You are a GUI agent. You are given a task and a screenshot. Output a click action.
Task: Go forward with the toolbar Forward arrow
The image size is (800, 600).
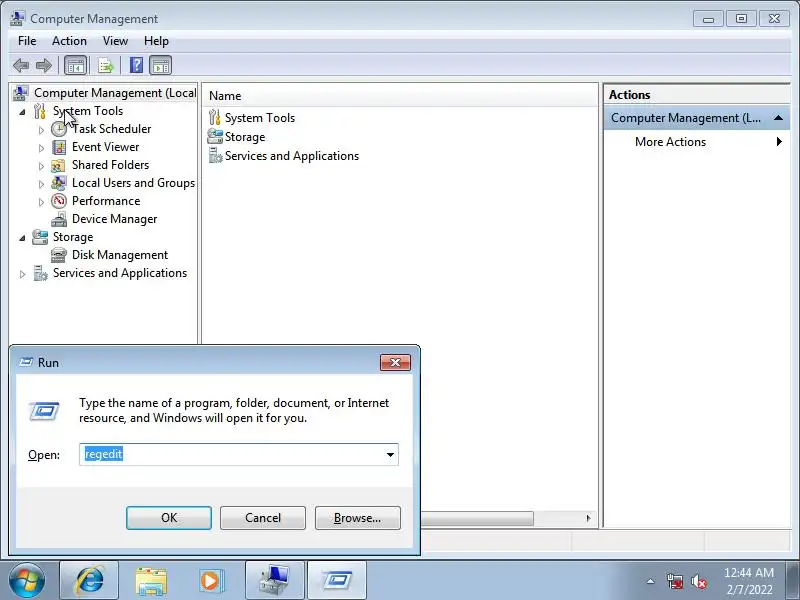point(44,65)
